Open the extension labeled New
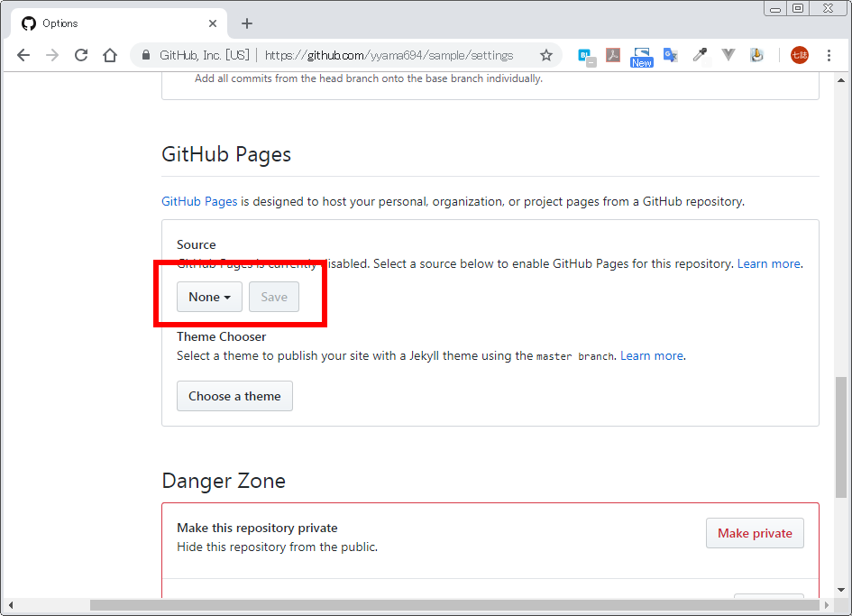 click(642, 57)
